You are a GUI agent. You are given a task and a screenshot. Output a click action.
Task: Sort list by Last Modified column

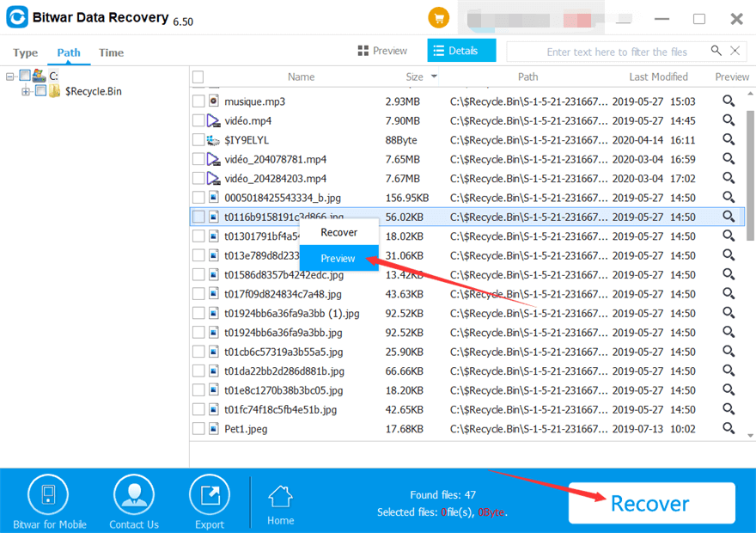click(x=658, y=77)
